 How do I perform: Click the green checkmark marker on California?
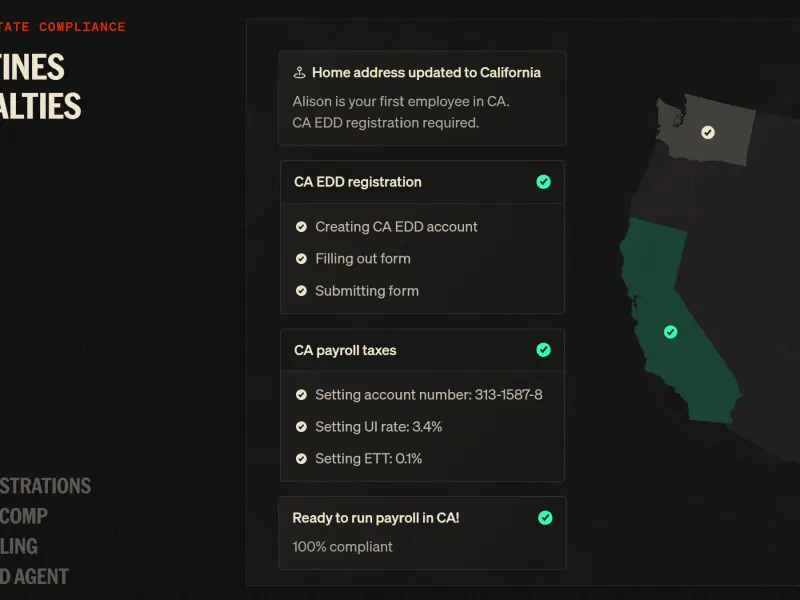670,332
